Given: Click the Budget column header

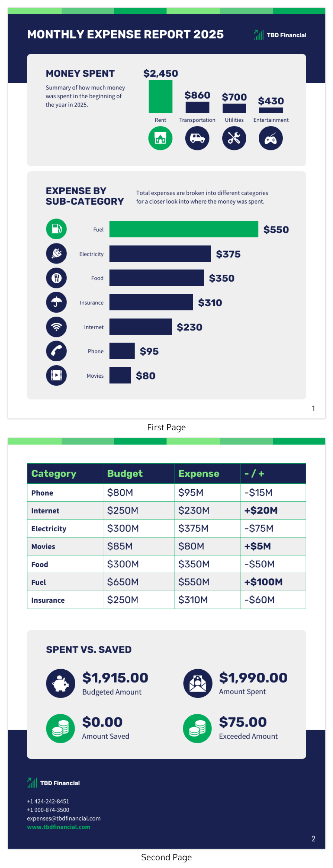Looking at the screenshot, I should [x=125, y=474].
